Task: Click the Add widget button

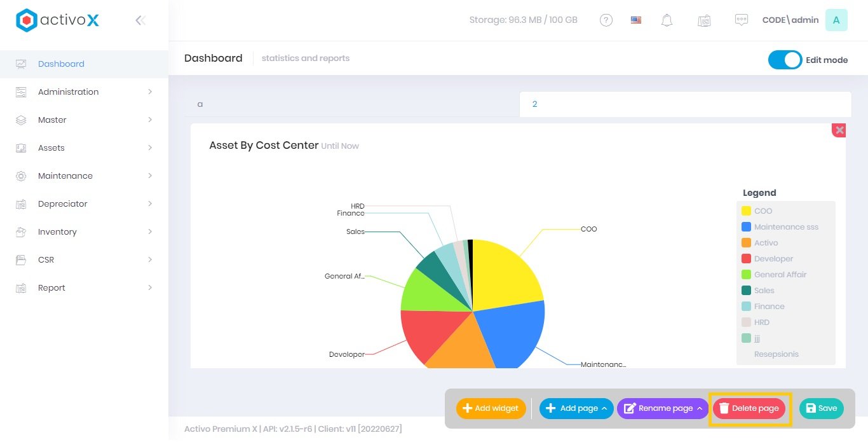Action: 491,408
